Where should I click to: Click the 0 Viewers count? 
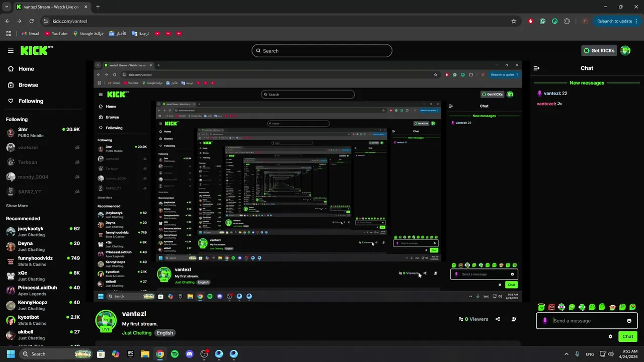473,319
